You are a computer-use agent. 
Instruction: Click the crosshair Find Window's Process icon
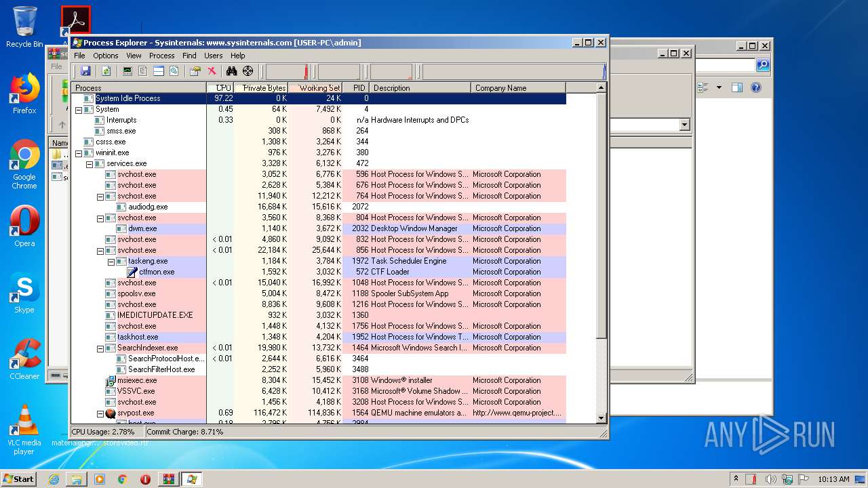[248, 70]
